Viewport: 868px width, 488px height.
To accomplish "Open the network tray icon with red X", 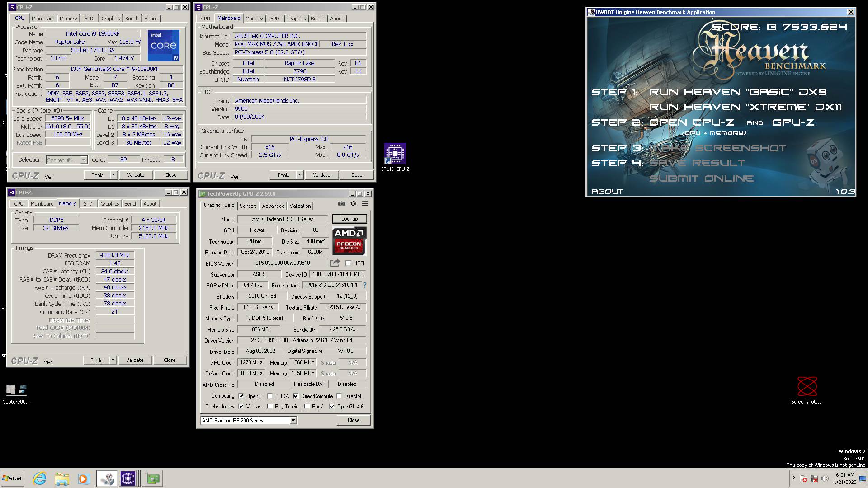I will click(814, 479).
